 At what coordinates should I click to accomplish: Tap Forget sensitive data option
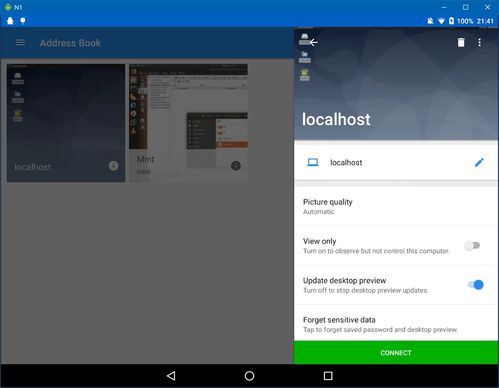[x=396, y=324]
